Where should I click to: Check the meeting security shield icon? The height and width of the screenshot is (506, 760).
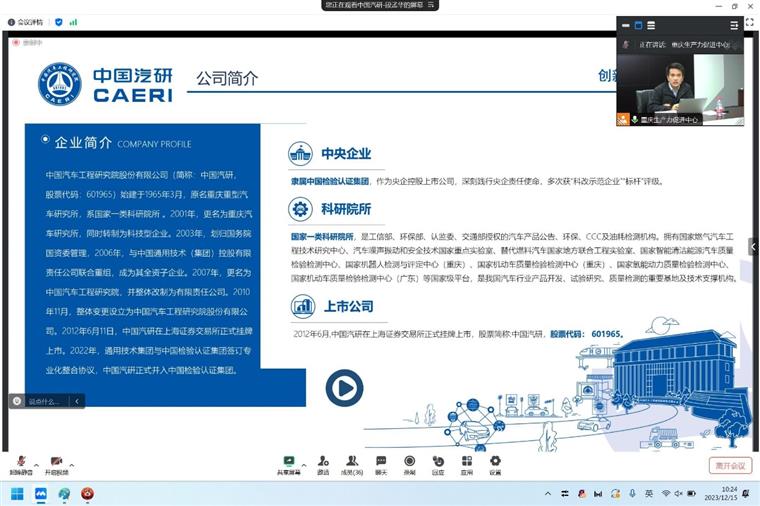click(x=59, y=22)
